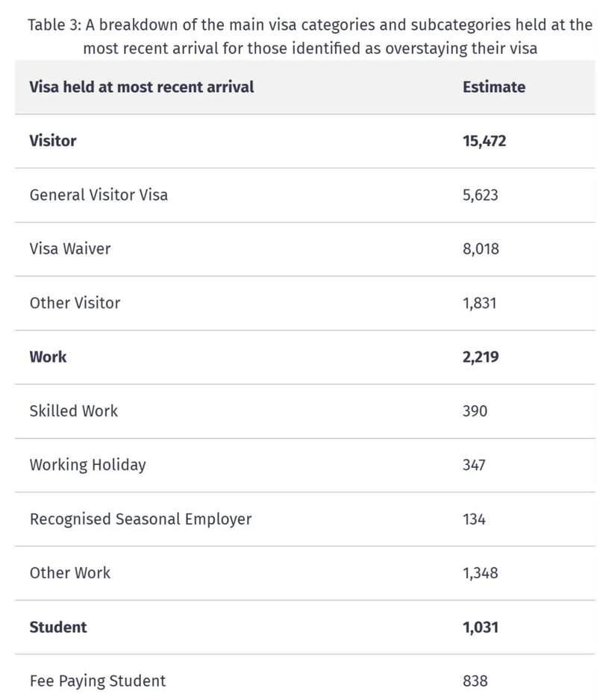Click the Student estimate value 1,031
The width and height of the screenshot is (597, 700).
point(481,627)
